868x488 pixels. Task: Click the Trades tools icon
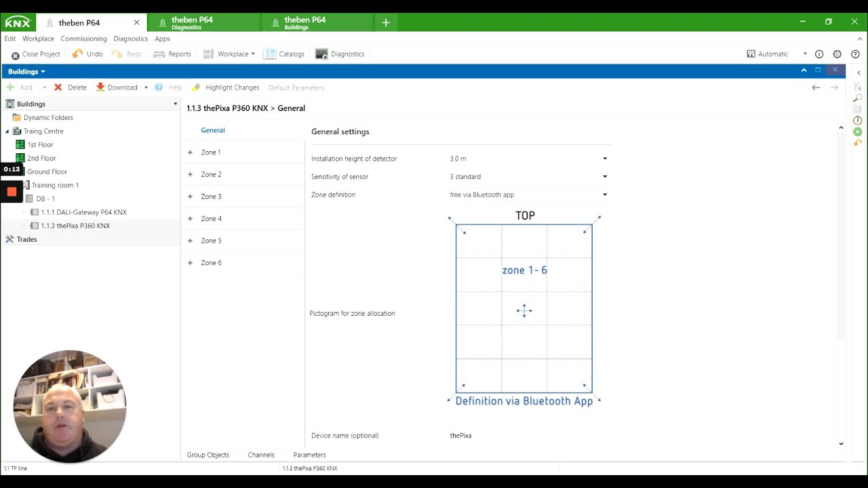point(9,239)
